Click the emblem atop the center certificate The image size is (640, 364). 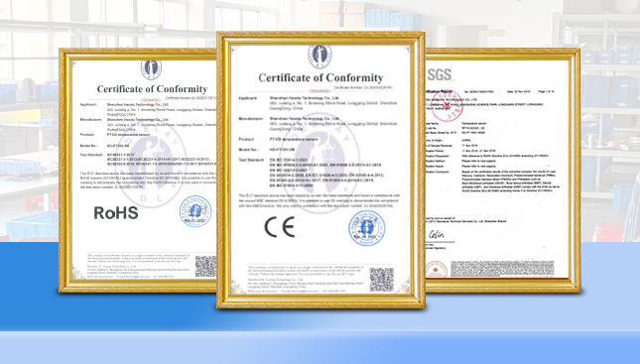(x=320, y=56)
